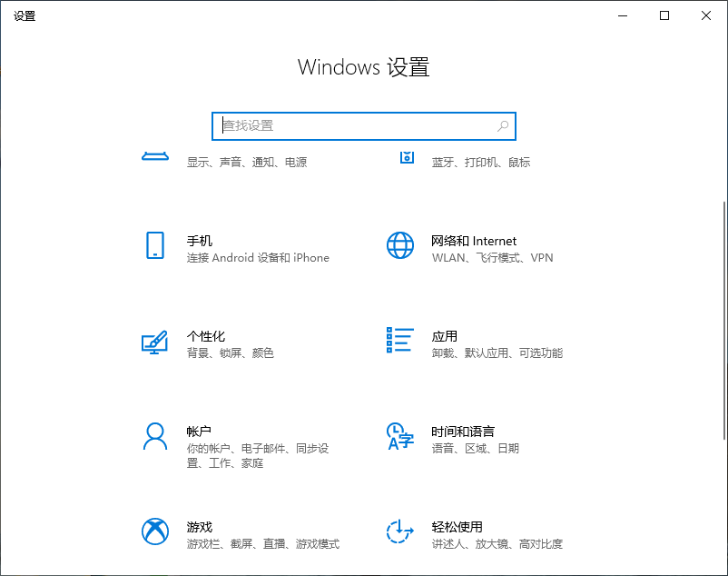Screen dimensions: 728x576
Task: Select the 轻松使用 dashed-circle icon
Action: pos(399,531)
